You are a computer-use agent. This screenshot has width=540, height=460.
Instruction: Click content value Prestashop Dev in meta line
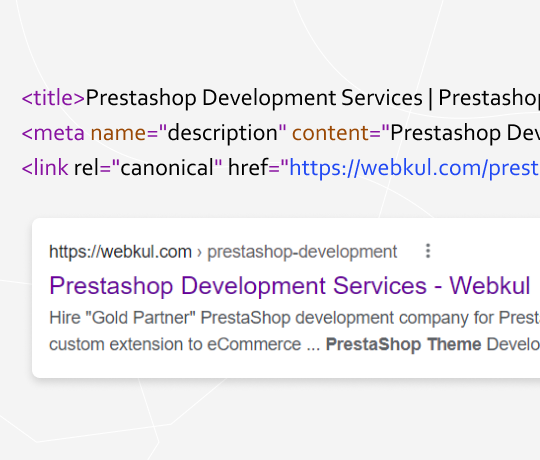click(465, 133)
